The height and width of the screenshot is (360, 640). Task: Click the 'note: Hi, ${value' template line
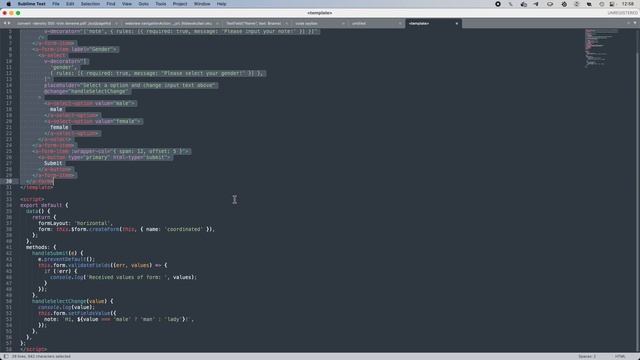pyautogui.click(x=119, y=319)
